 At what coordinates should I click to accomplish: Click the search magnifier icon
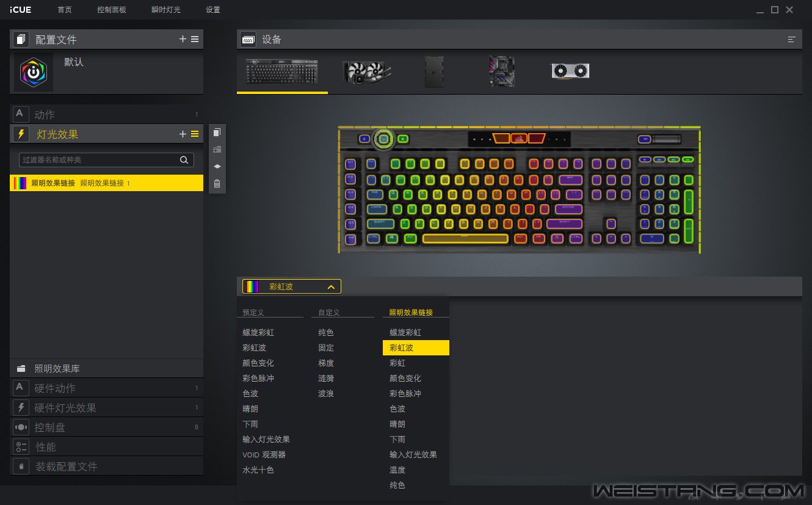184,160
